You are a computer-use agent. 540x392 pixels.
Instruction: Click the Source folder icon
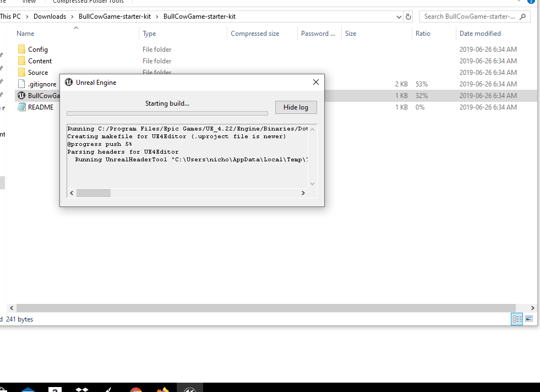tap(21, 72)
